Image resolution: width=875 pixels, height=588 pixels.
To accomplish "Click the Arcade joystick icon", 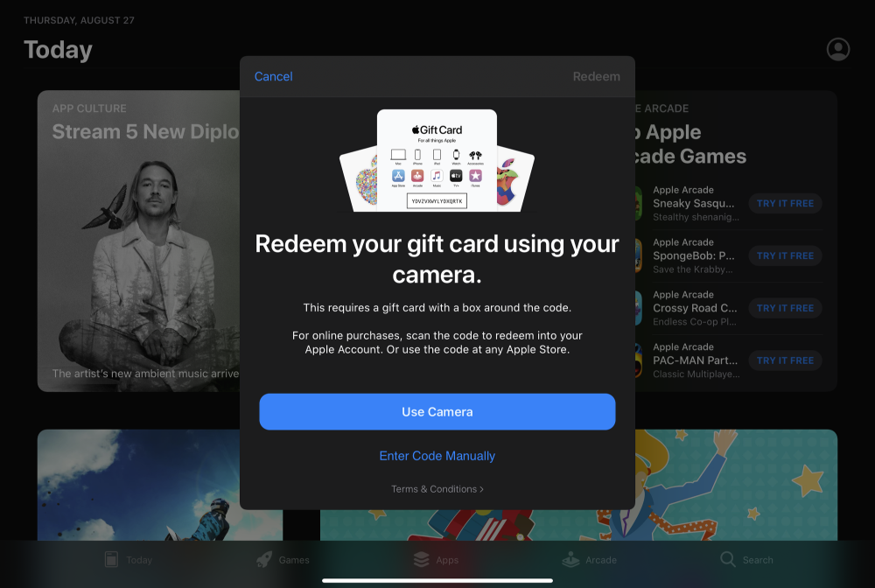I will coord(570,559).
